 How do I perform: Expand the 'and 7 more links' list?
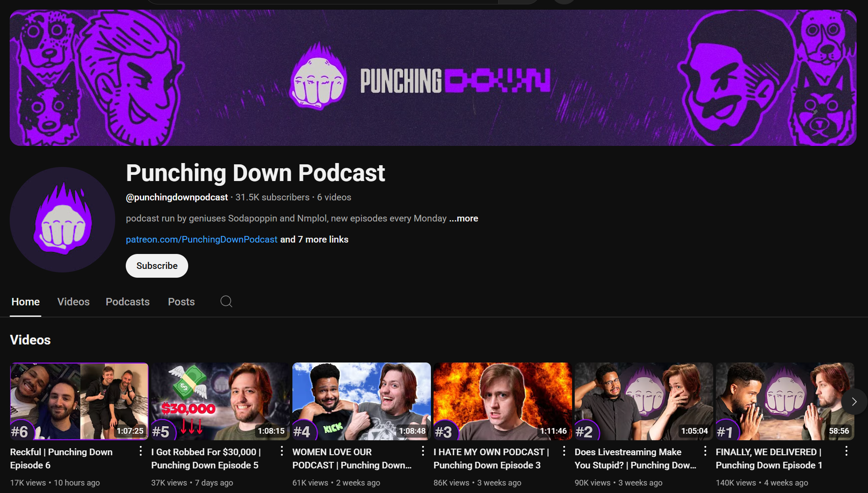pyautogui.click(x=314, y=239)
